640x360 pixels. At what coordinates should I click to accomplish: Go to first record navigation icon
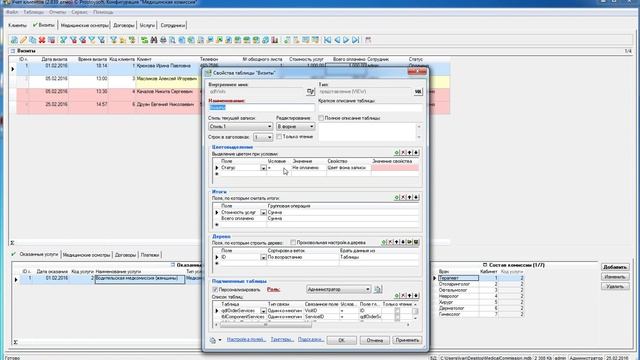[327, 40]
